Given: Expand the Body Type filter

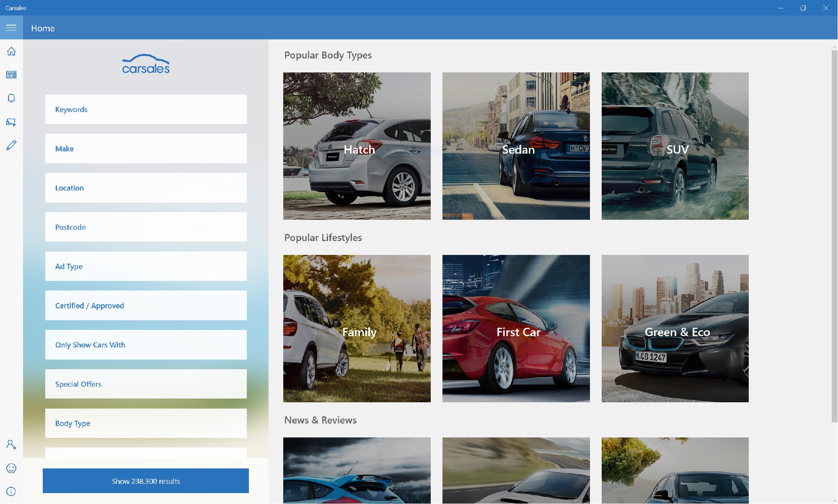Looking at the screenshot, I should pyautogui.click(x=145, y=423).
